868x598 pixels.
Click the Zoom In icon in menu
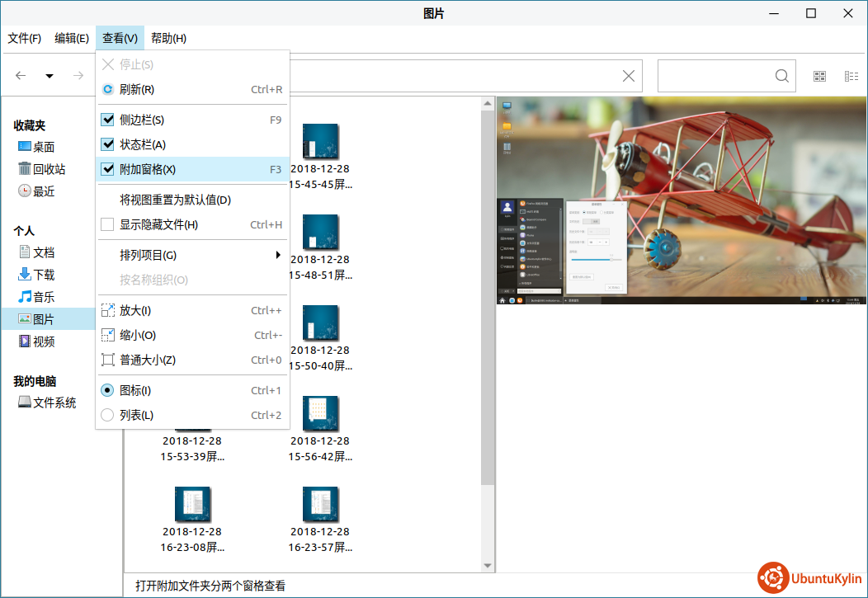(107, 311)
